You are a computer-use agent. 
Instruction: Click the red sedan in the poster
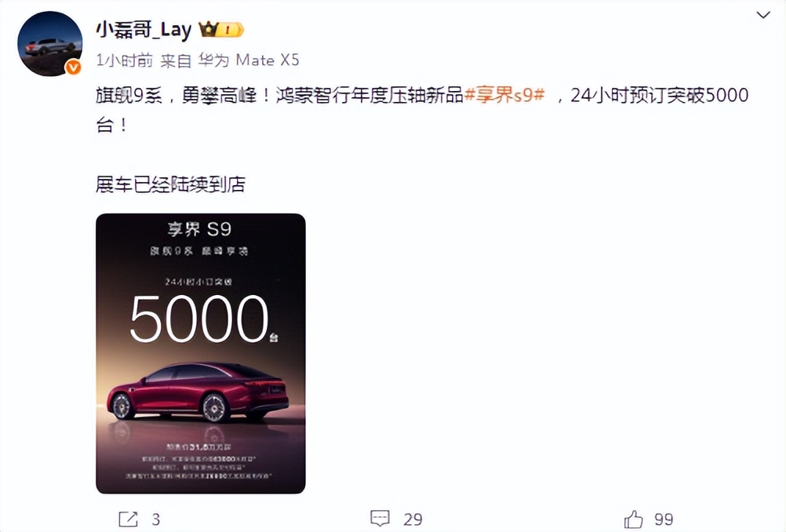coord(198,392)
